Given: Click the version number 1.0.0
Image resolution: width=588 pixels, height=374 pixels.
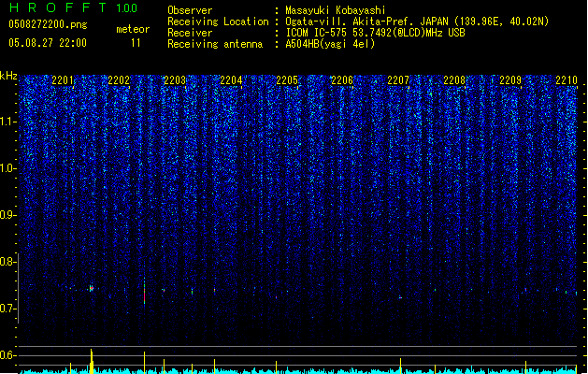Looking at the screenshot, I should 127,8.
